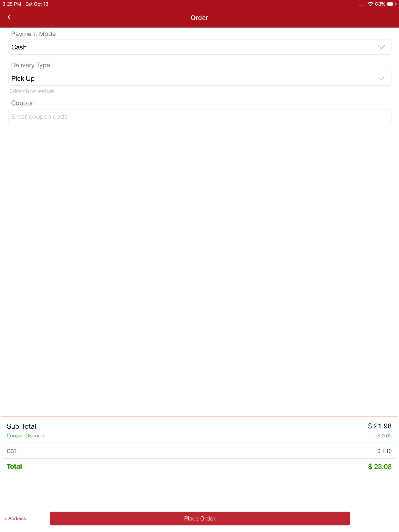Click the green Total label
The width and height of the screenshot is (399, 532).
point(14,466)
